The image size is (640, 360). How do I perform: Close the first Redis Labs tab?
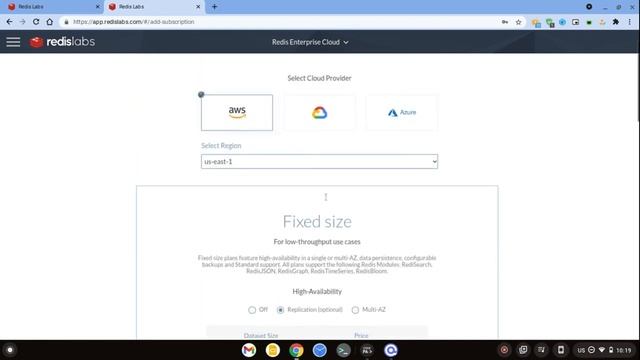pyautogui.click(x=98, y=7)
